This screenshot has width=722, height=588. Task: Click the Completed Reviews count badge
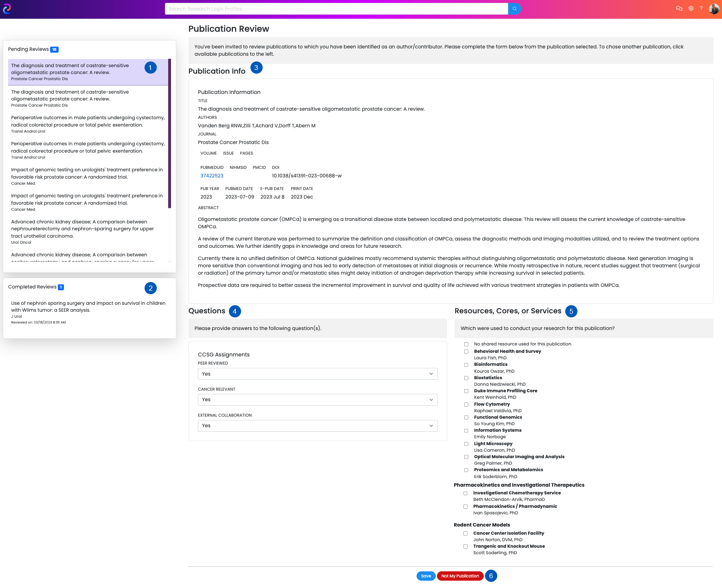coord(60,287)
